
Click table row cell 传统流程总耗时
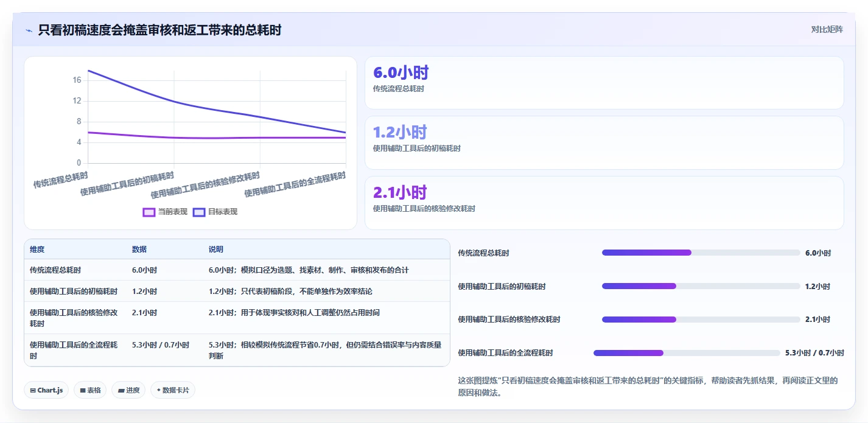[55, 270]
